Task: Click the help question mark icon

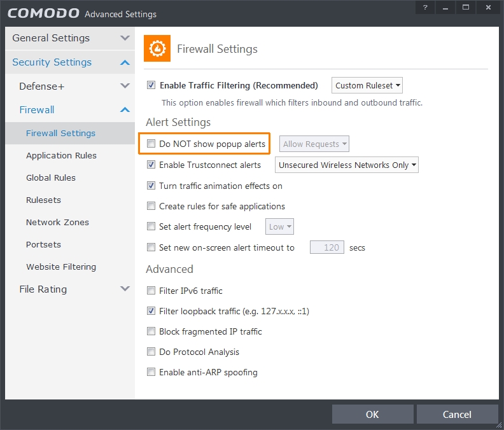Action: coord(425,7)
